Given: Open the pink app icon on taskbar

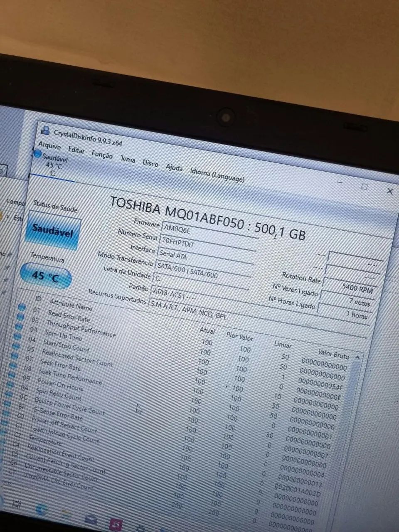Looking at the screenshot, I should click(x=117, y=525).
